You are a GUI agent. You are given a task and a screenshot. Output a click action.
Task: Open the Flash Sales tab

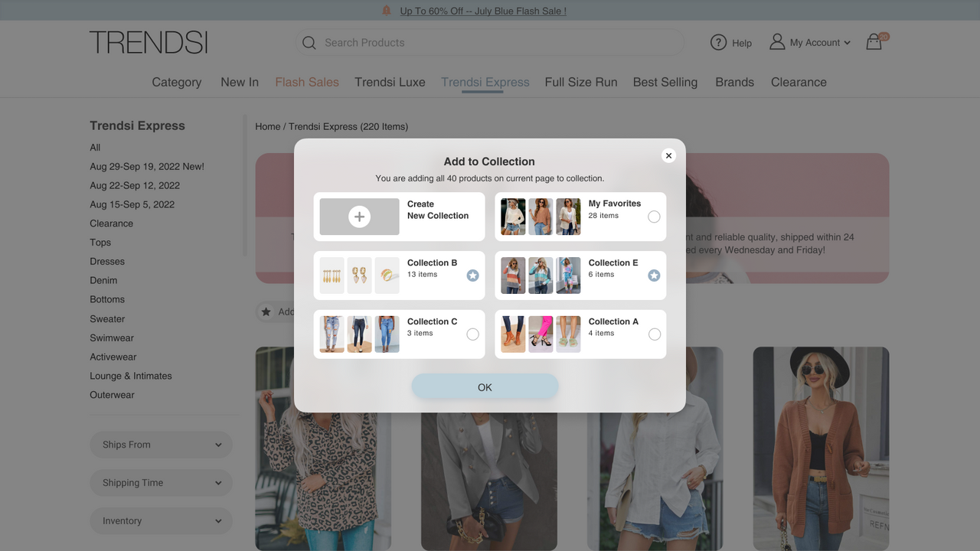click(x=307, y=82)
